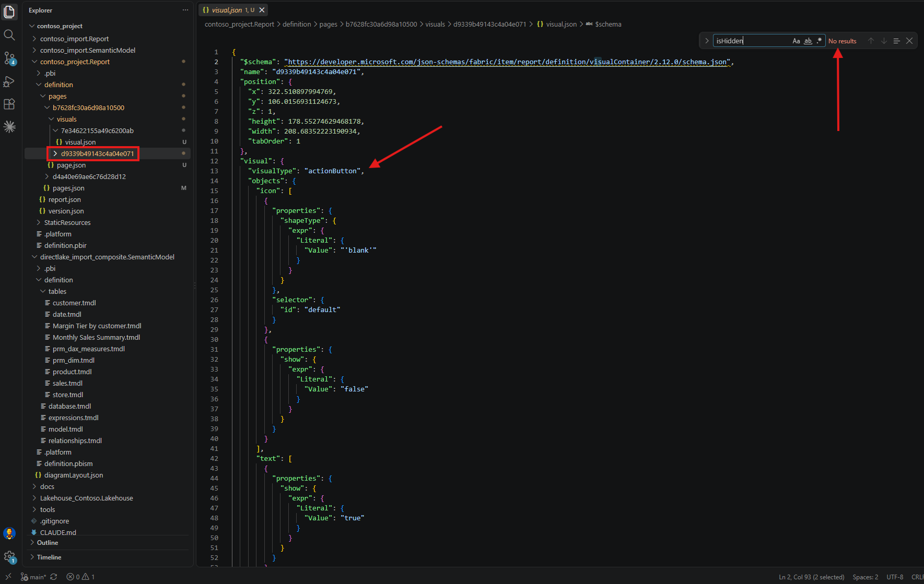Open version.json file
Image resolution: width=924 pixels, height=584 pixels.
(x=66, y=211)
